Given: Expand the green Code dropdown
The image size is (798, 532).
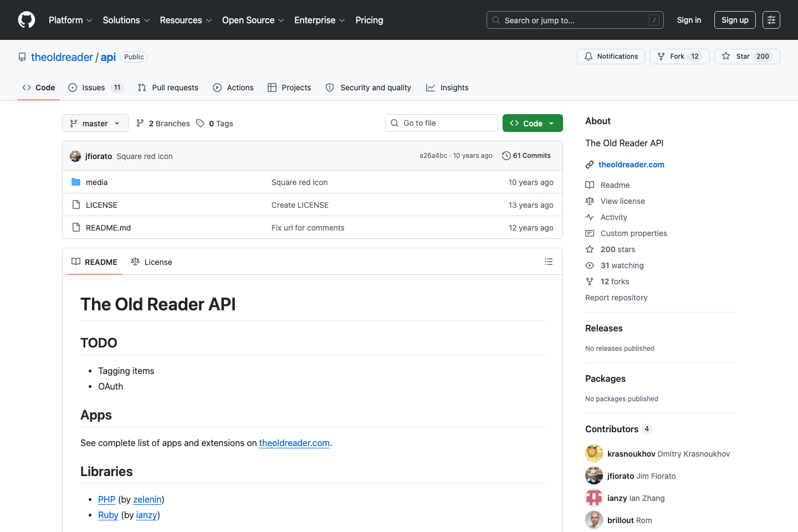Looking at the screenshot, I should pos(550,123).
